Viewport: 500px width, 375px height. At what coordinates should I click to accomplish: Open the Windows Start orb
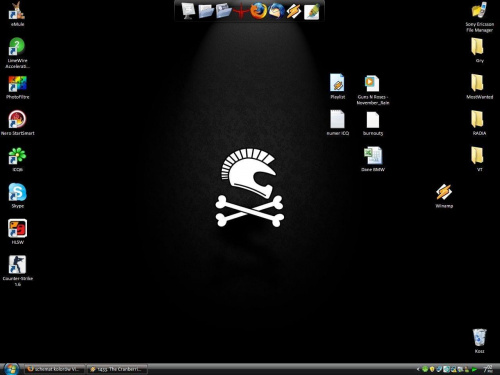(x=11, y=369)
